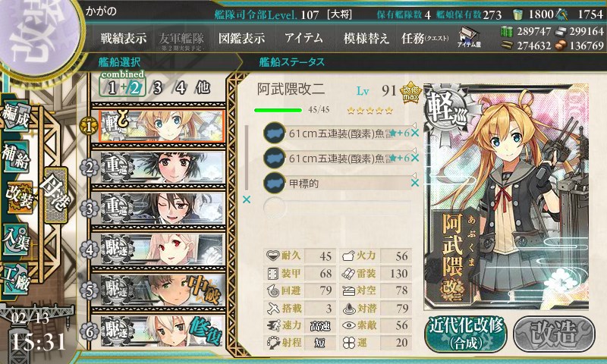This screenshot has height=364, width=607.
Task: Open the 工廠 (factory) sidebar icon
Action: tap(16, 279)
